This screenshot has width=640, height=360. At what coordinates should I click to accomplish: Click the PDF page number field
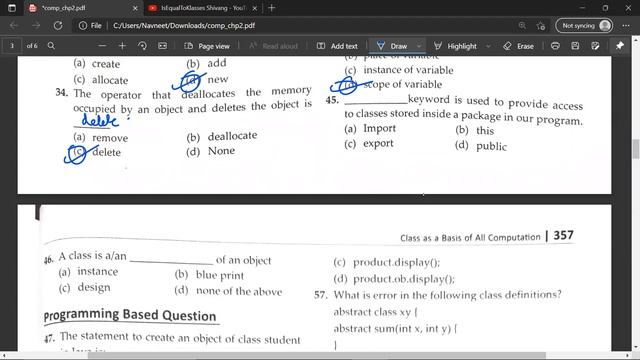point(12,46)
